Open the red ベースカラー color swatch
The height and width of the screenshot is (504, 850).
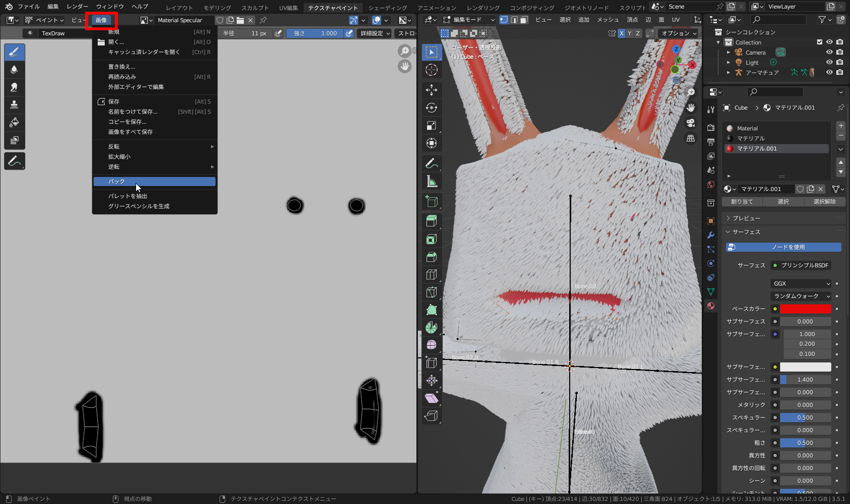tap(805, 309)
